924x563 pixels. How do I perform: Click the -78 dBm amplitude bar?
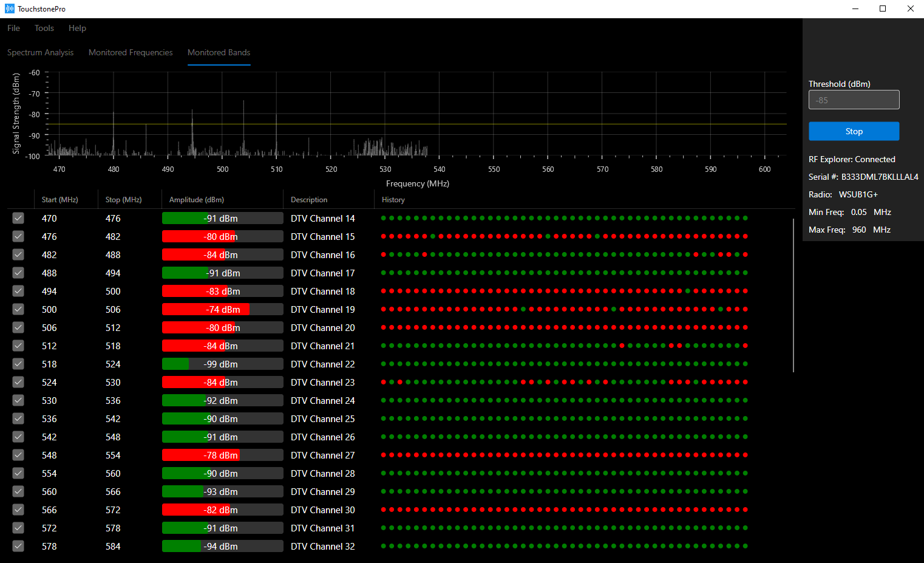pos(223,455)
